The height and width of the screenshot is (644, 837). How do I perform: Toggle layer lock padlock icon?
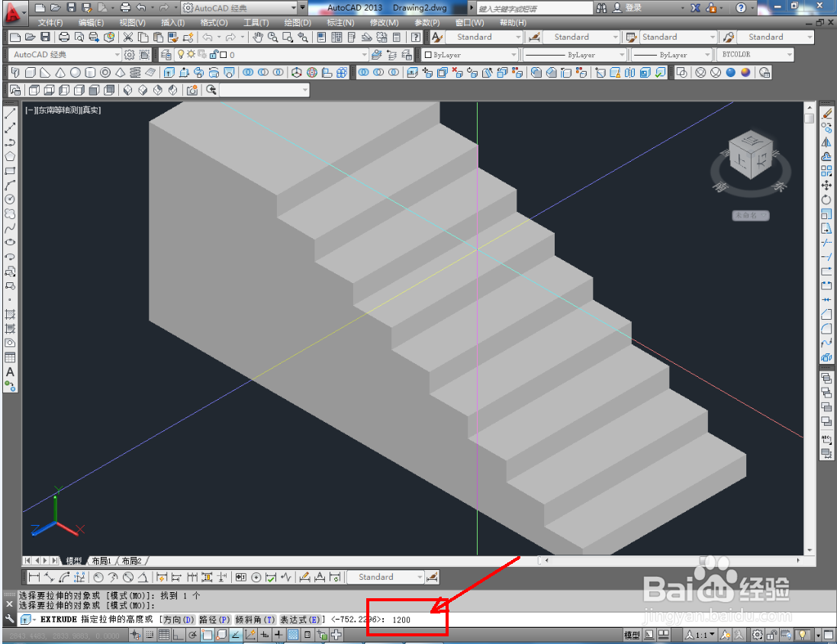214,54
